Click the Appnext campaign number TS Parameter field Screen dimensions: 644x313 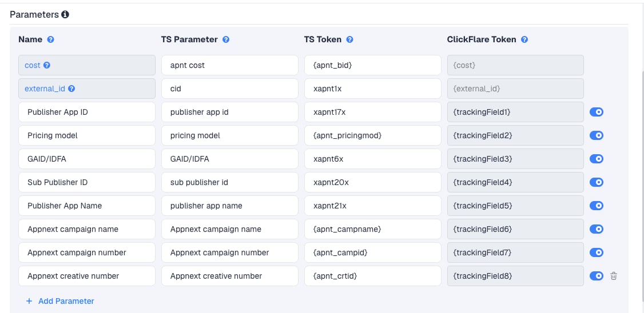(x=230, y=252)
